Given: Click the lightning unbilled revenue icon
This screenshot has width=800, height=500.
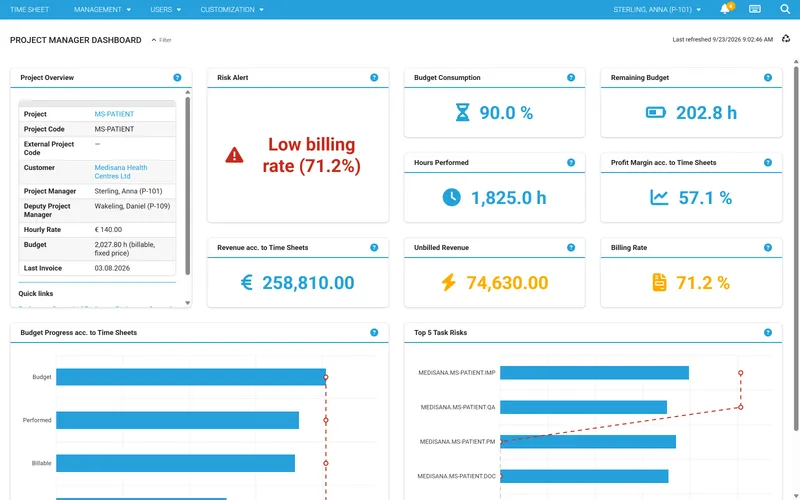Looking at the screenshot, I should (448, 282).
